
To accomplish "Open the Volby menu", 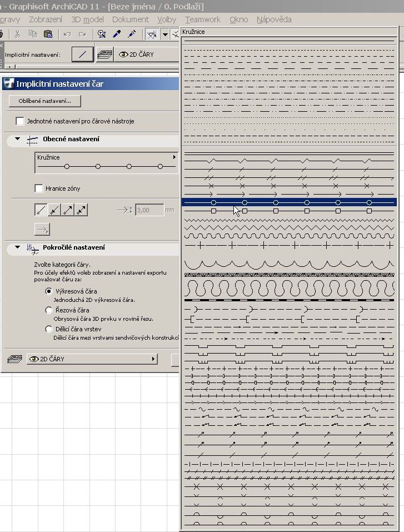I will (167, 19).
